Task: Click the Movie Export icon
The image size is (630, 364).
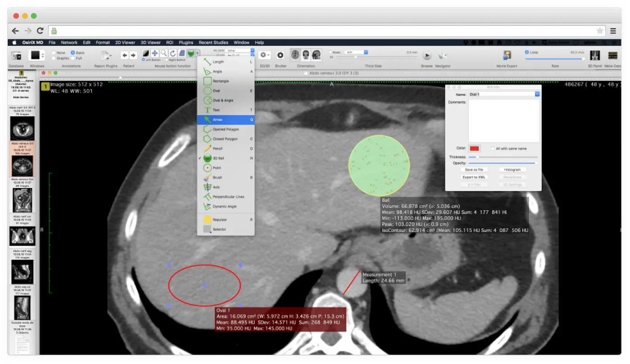Action: pyautogui.click(x=508, y=55)
